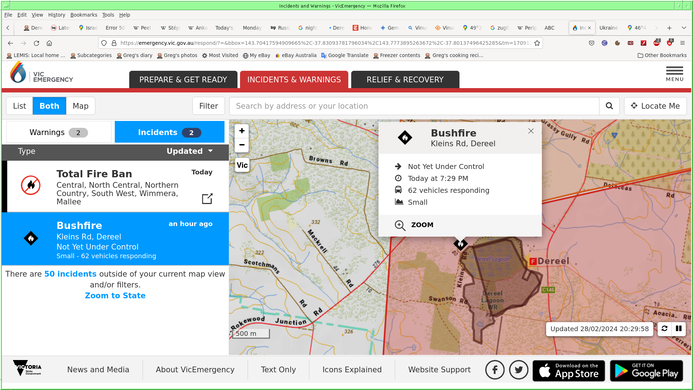Select the Bushfire Kleins Rd list entry

[115, 239]
